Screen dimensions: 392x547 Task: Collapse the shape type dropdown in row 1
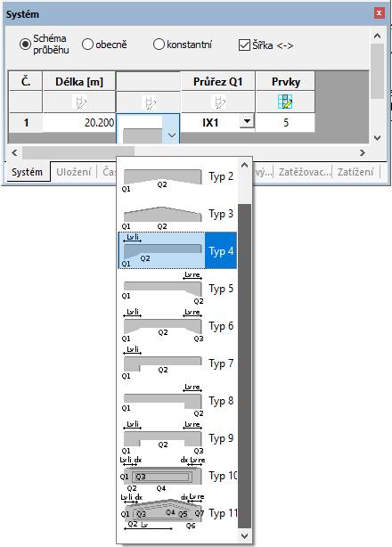(172, 135)
